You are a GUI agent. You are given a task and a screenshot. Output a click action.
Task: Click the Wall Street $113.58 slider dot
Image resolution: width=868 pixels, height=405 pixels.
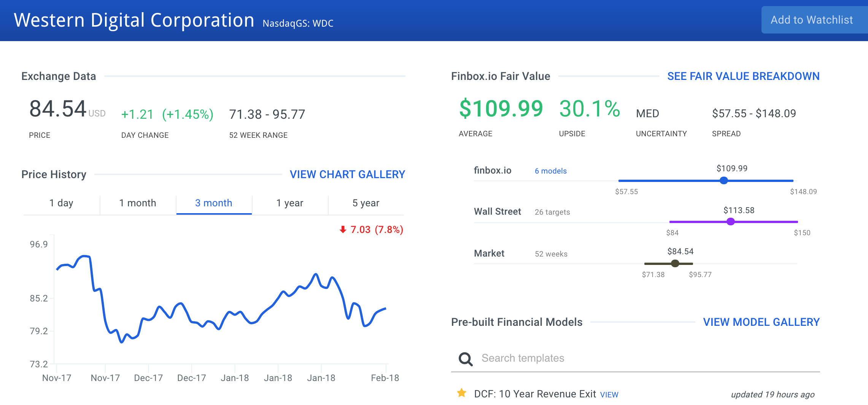(731, 222)
